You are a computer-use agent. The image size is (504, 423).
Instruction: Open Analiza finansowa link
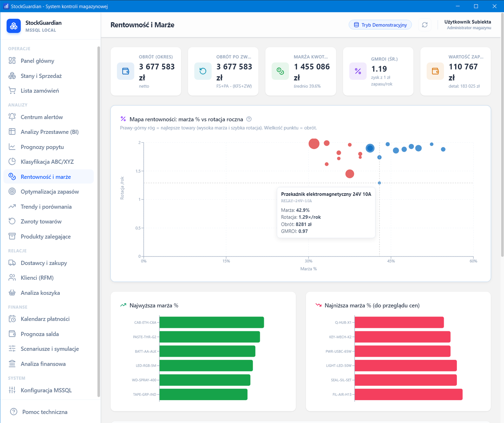coord(49,364)
